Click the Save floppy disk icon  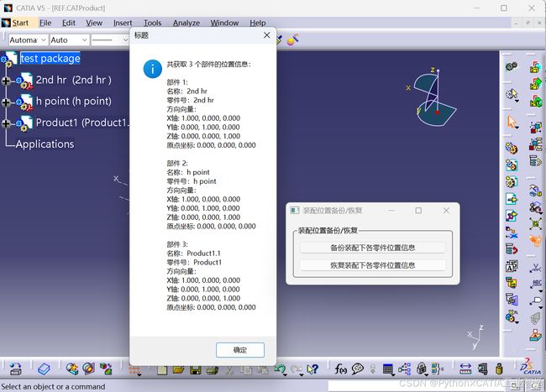coord(196,369)
